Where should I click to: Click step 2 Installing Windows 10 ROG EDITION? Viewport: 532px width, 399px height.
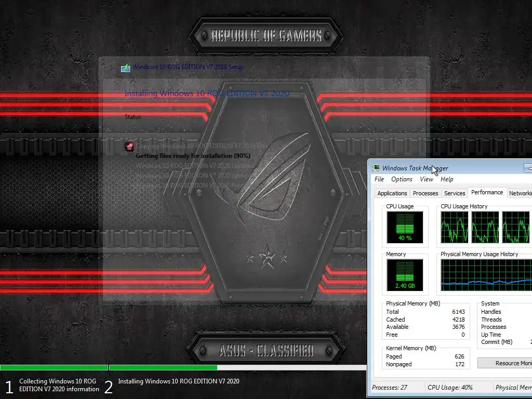(x=172, y=385)
